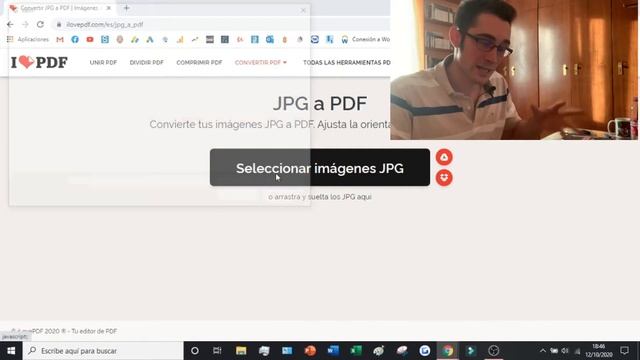Open TODAS LAS HERRAMIENTAS PDF menu
This screenshot has height=360, width=640.
pyautogui.click(x=347, y=62)
